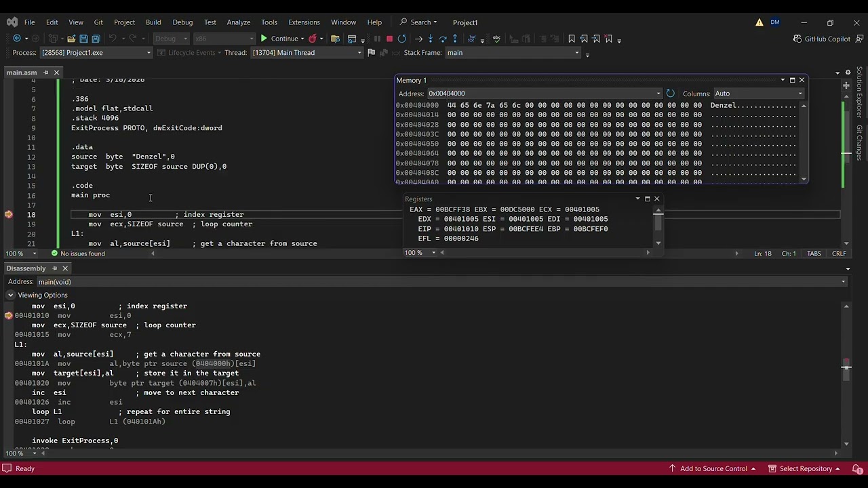Click Select Repository in status bar
This screenshot has height=488, width=868.
coord(804,468)
